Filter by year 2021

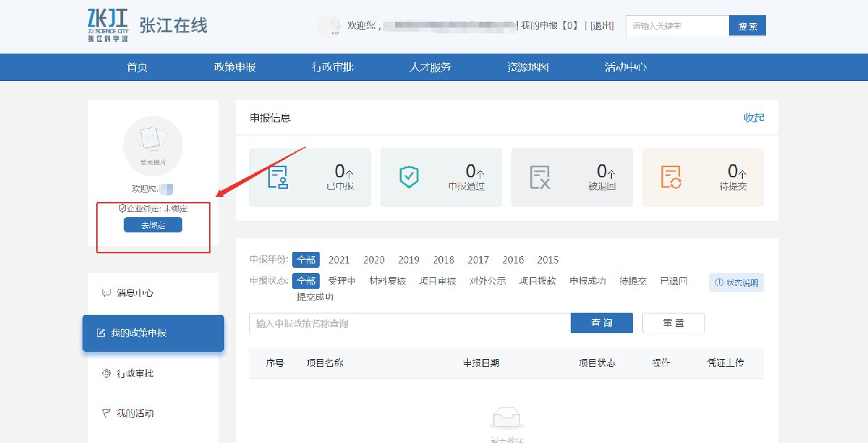click(339, 260)
